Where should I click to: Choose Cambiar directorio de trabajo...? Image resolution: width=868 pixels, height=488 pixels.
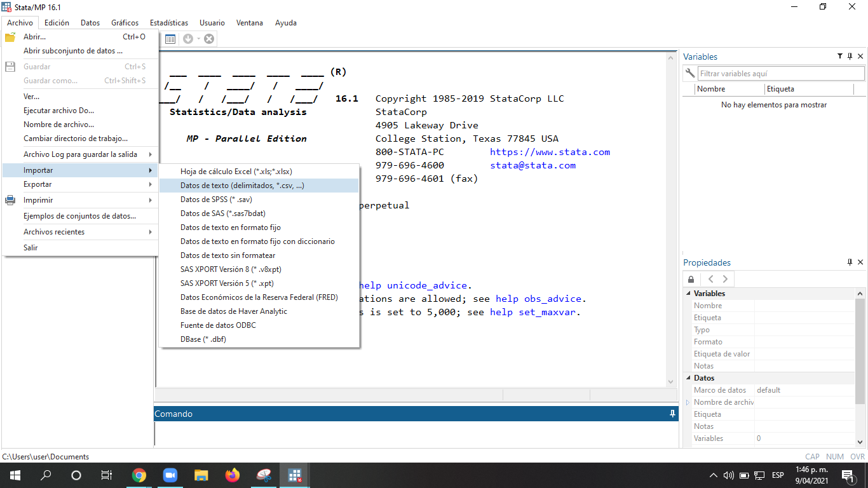pos(80,139)
